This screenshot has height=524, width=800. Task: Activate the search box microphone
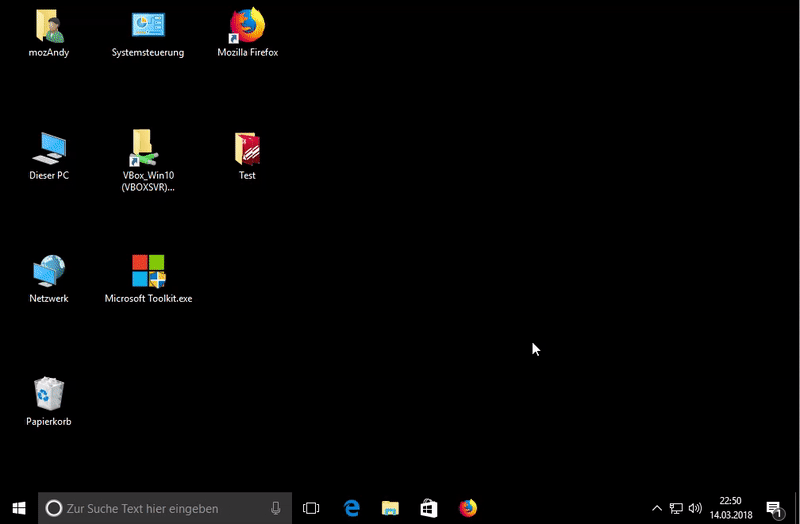point(276,508)
